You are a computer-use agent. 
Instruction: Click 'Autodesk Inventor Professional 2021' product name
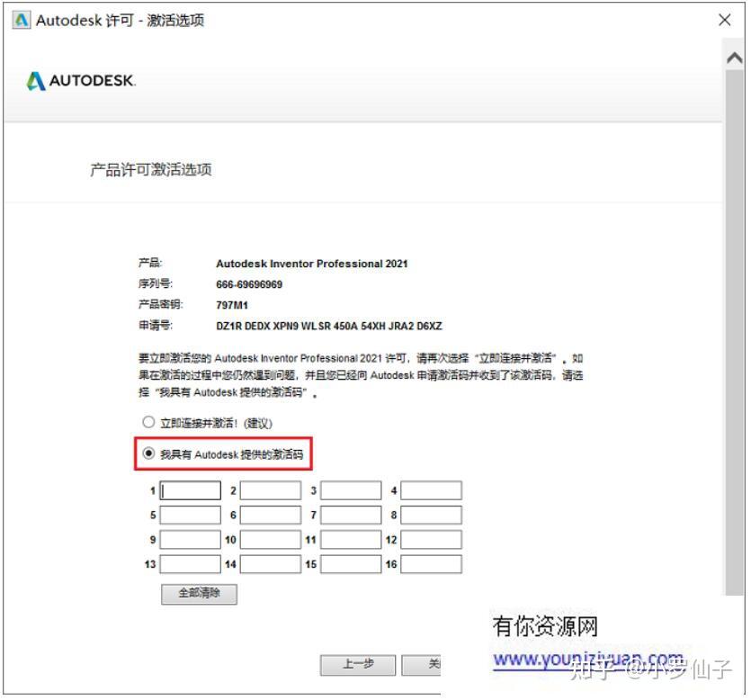click(x=312, y=264)
